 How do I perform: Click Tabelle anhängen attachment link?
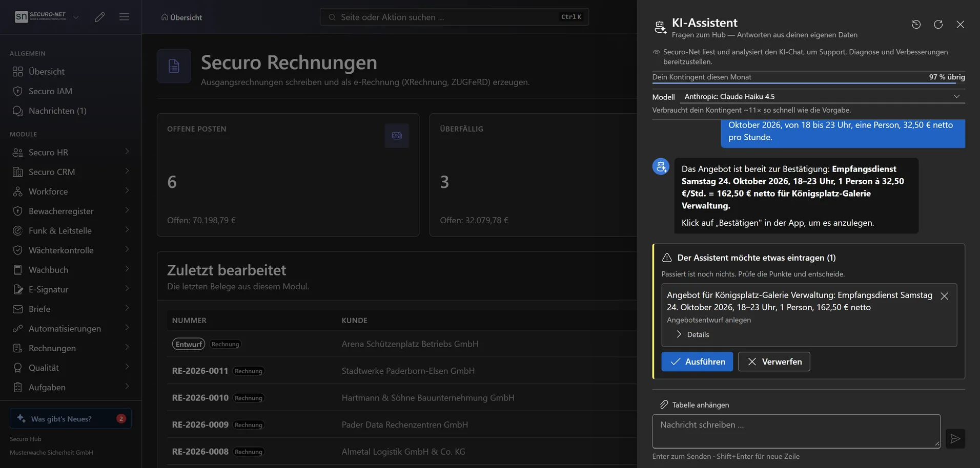point(695,405)
